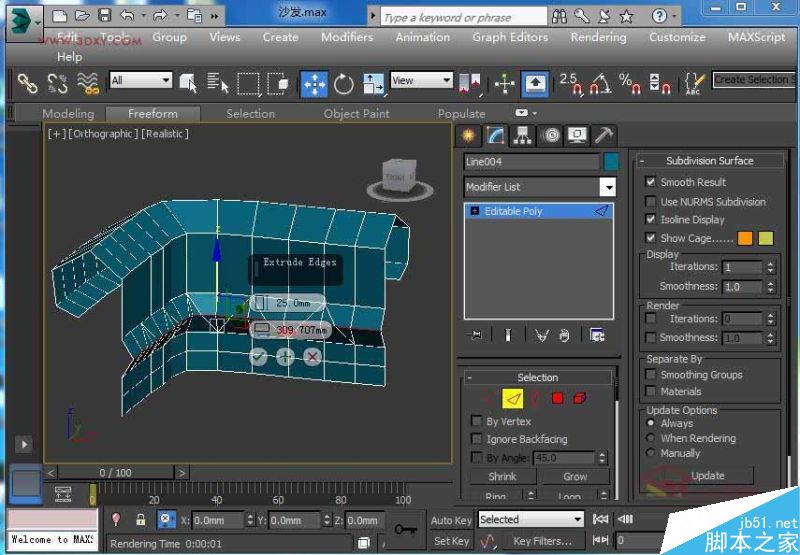Toggle the Angle Snap tool
Screen dimensions: 800x555
click(x=601, y=83)
